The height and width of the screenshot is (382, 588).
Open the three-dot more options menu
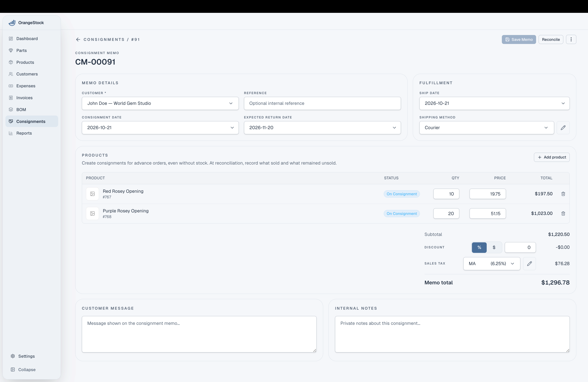coord(571,39)
